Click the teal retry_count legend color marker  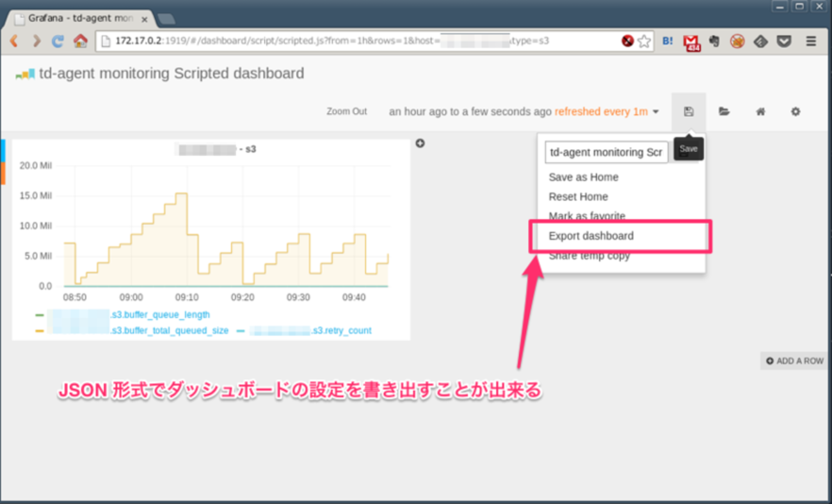(x=241, y=331)
